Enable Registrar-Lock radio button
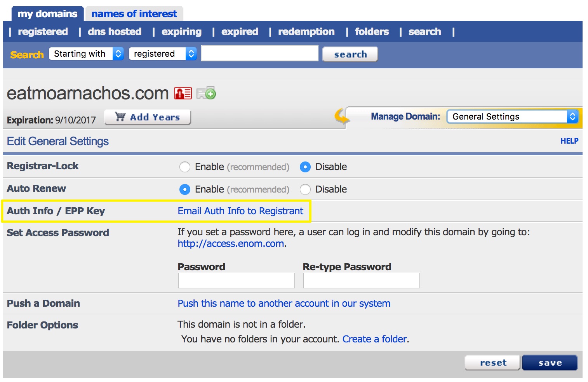This screenshot has height=382, width=588. 185,167
